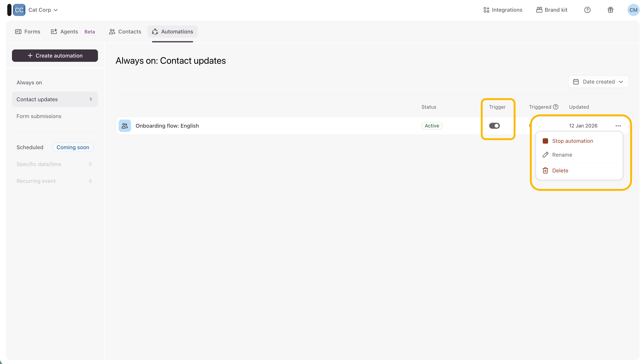Click the three-dot more options icon
The height and width of the screenshot is (364, 642).
pos(618,126)
